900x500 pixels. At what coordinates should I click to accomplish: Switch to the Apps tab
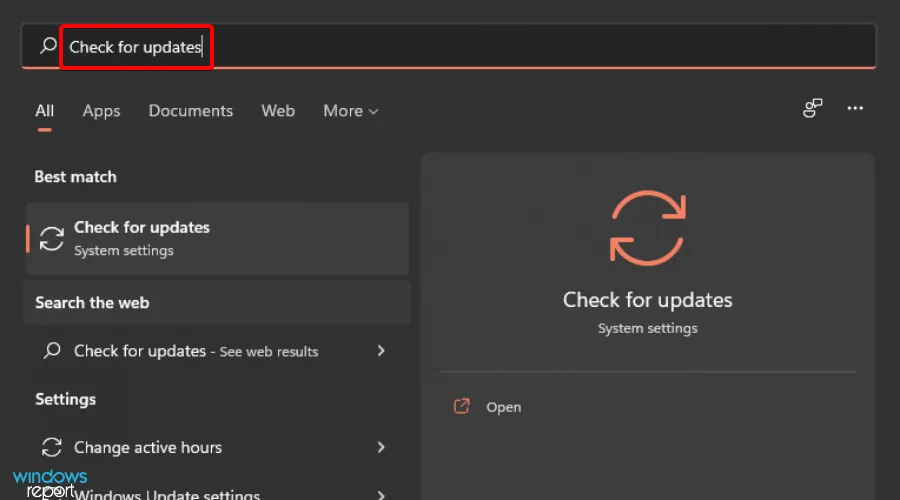tap(101, 111)
